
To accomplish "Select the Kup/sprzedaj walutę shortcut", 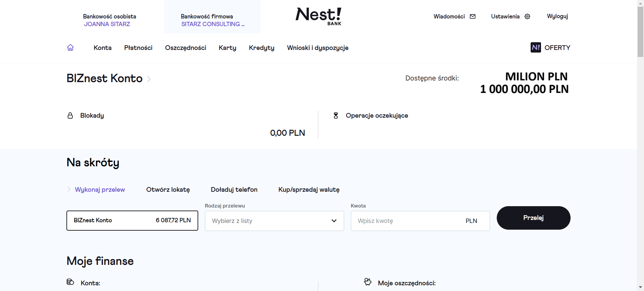I will [309, 190].
